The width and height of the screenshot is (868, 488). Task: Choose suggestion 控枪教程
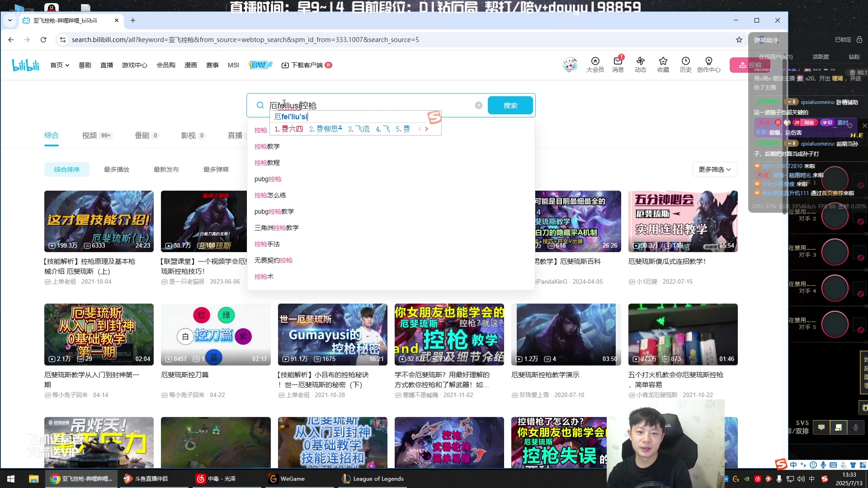[391, 163]
